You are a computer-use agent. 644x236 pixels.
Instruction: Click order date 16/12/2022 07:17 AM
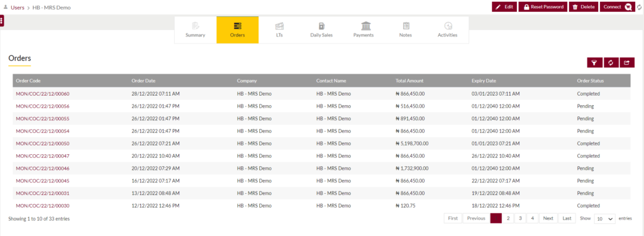click(x=156, y=181)
